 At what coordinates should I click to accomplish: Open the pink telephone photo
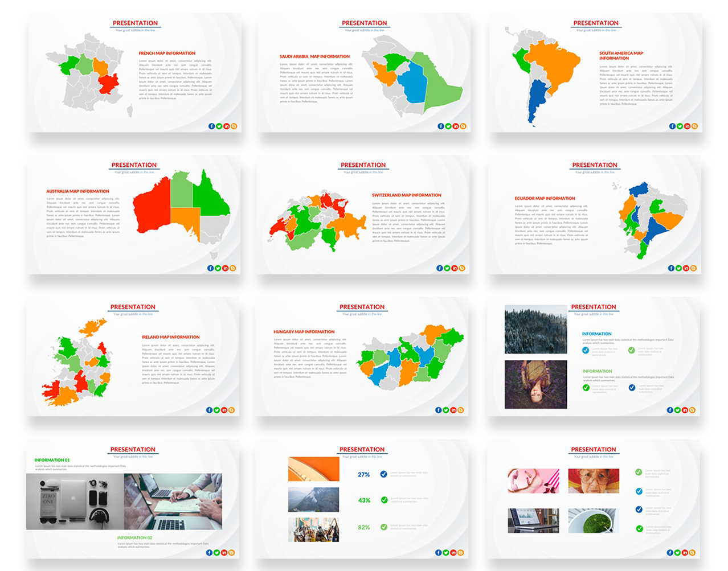tap(533, 480)
